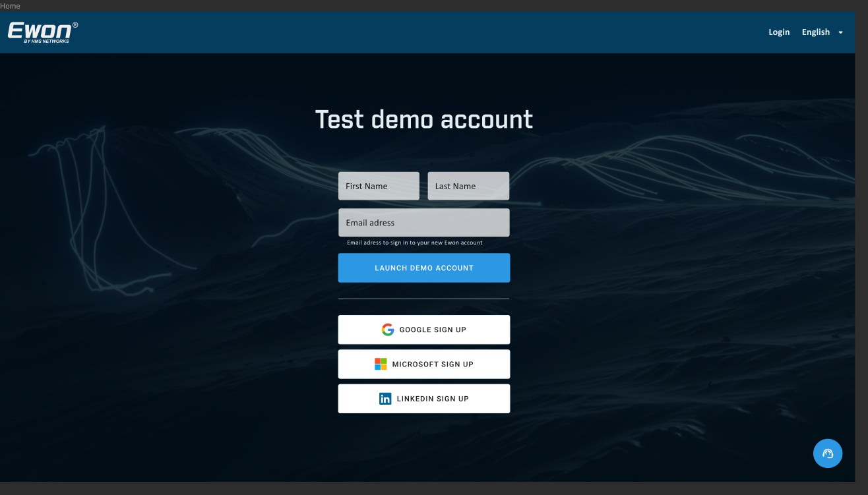Click the email sign-in helper text
Screen dimensions: 868x495
pyautogui.click(x=415, y=243)
